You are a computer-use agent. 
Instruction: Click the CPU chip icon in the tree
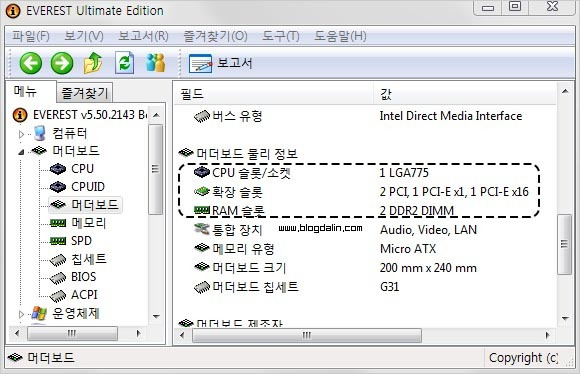(x=58, y=169)
